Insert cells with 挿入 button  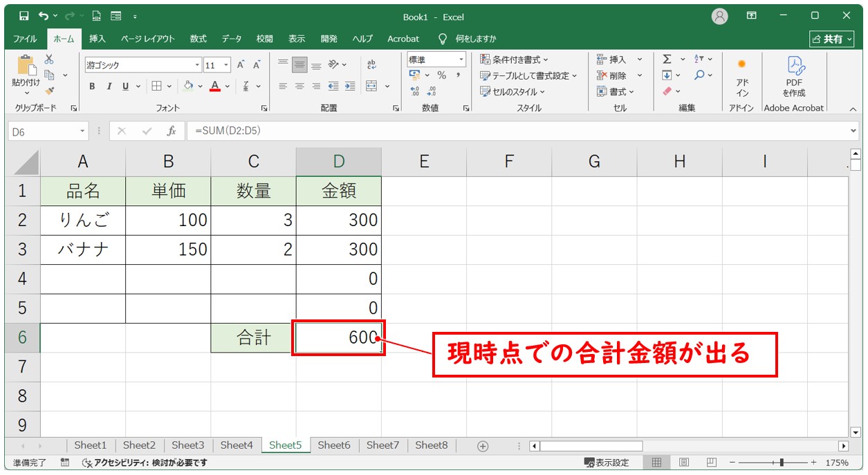(611, 59)
